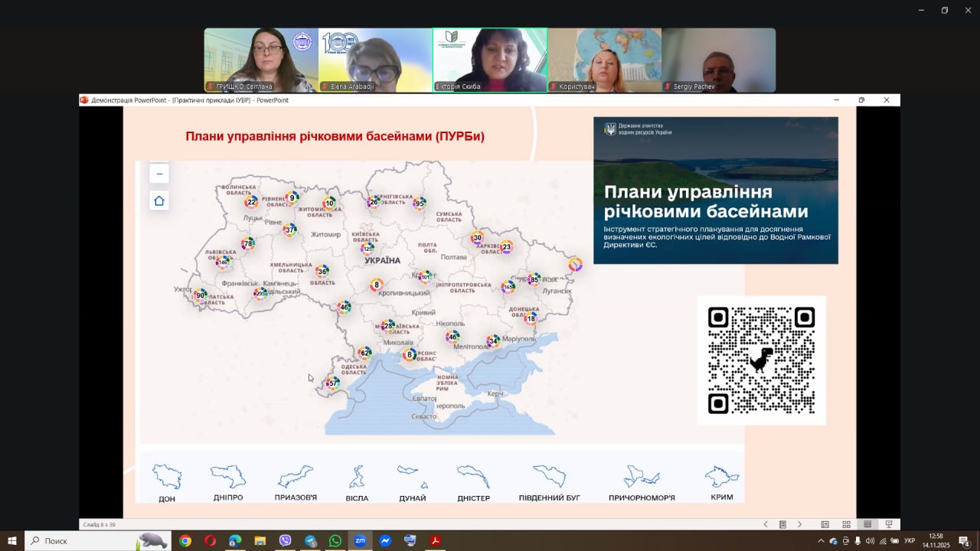
Task: Switch to Normal view
Action: coord(825,524)
